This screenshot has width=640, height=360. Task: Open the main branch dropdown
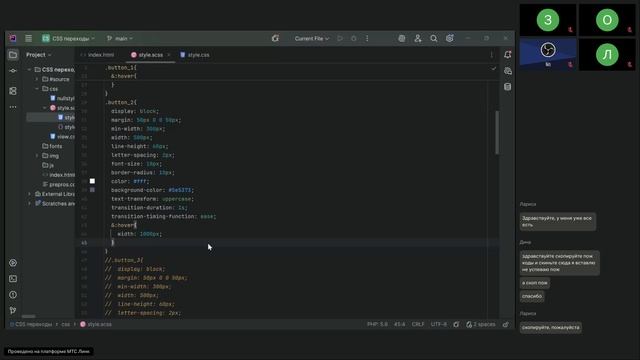[120, 38]
